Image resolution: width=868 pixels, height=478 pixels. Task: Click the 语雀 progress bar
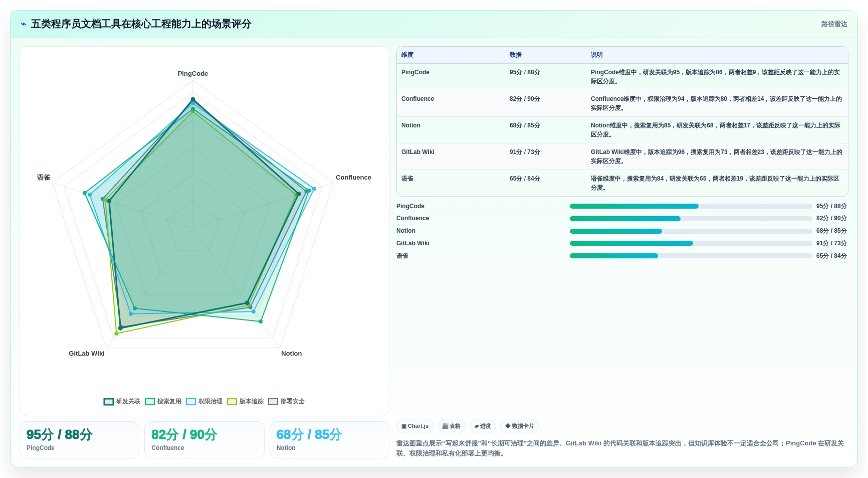[691, 256]
